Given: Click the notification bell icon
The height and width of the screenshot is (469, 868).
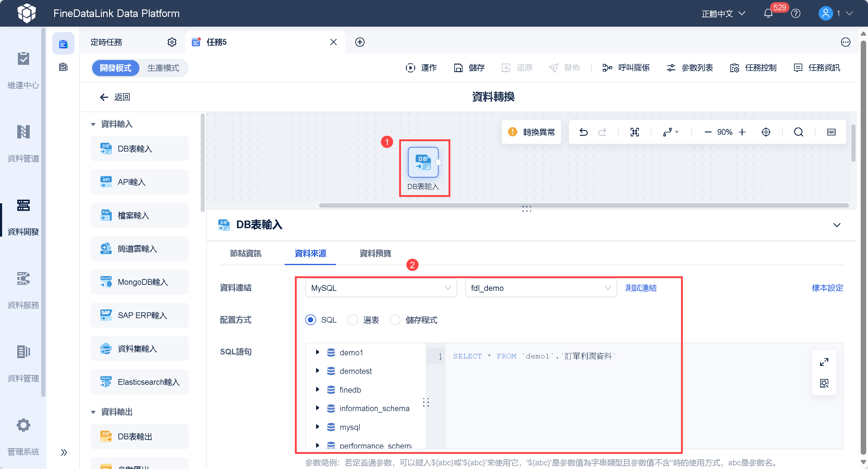Looking at the screenshot, I should [768, 13].
